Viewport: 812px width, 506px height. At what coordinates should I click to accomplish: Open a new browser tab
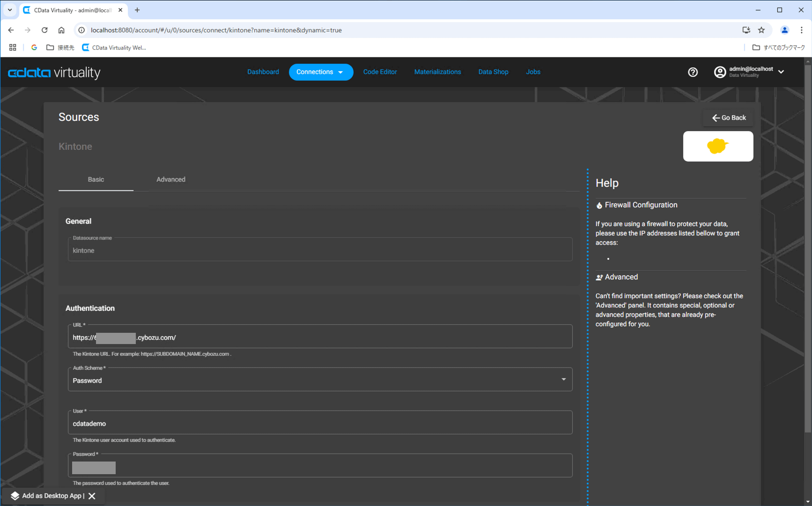137,10
